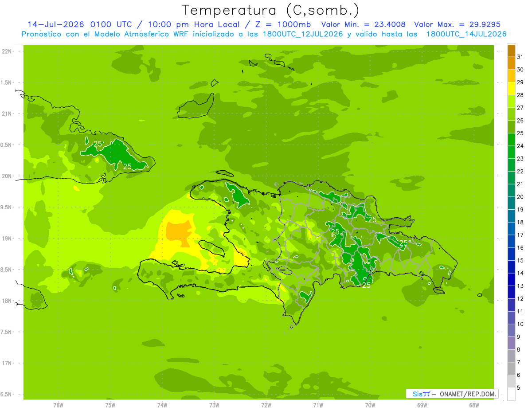532x411 pixels.
Task: Click the '22N' latitude axis label
Action: click(x=8, y=51)
